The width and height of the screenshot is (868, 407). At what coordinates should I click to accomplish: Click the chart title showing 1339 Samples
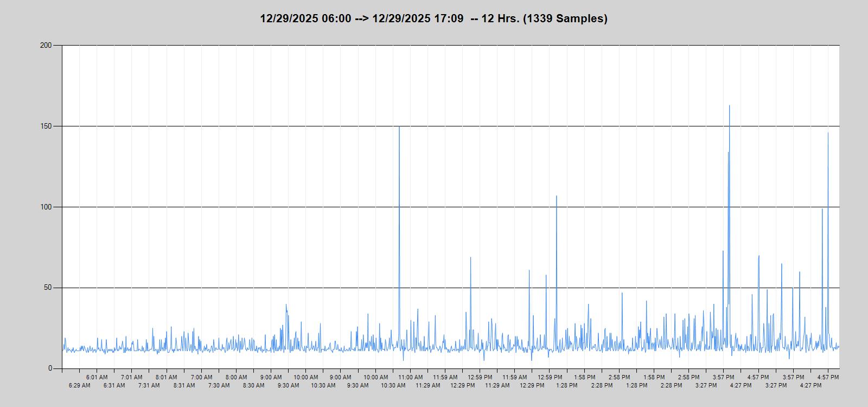433,18
